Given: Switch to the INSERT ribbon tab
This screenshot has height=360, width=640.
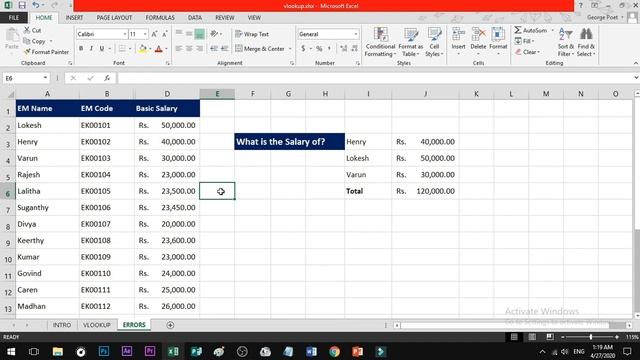Looking at the screenshot, I should pos(74,18).
